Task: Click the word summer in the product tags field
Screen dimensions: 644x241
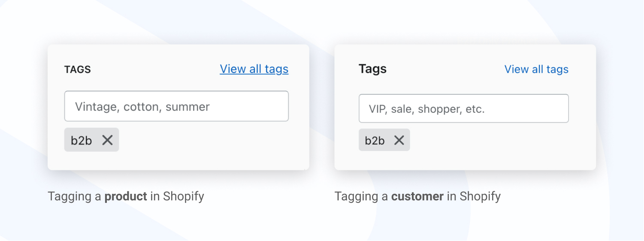Action: (187, 106)
